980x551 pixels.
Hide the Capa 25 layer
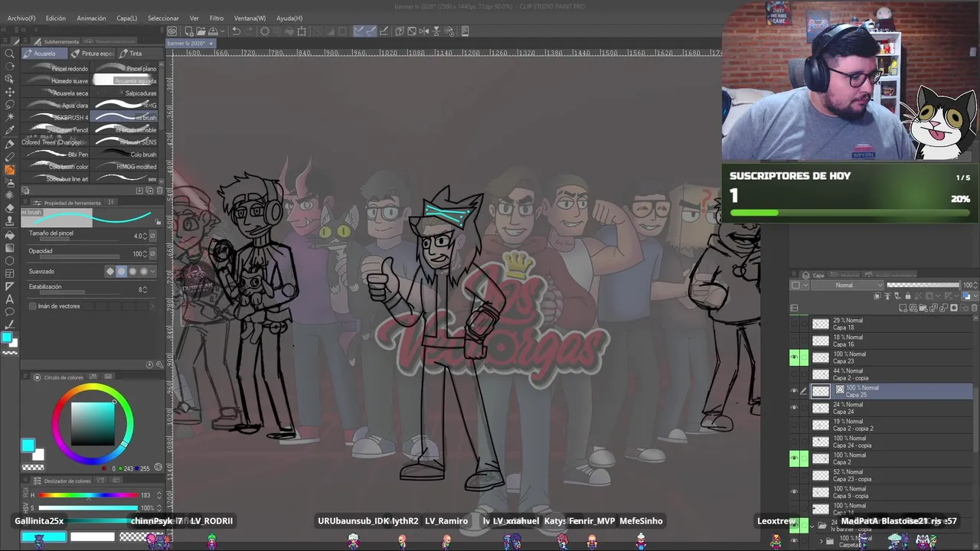pos(794,391)
